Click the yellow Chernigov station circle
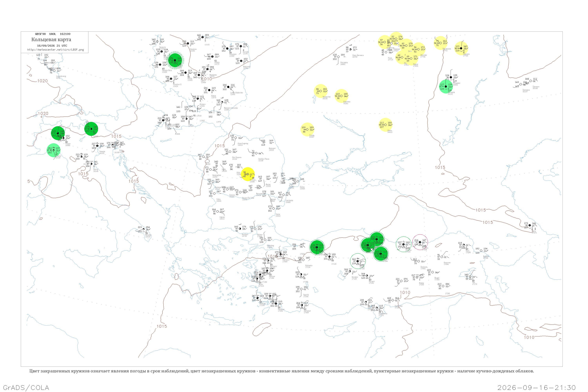588x392 pixels. point(321,91)
